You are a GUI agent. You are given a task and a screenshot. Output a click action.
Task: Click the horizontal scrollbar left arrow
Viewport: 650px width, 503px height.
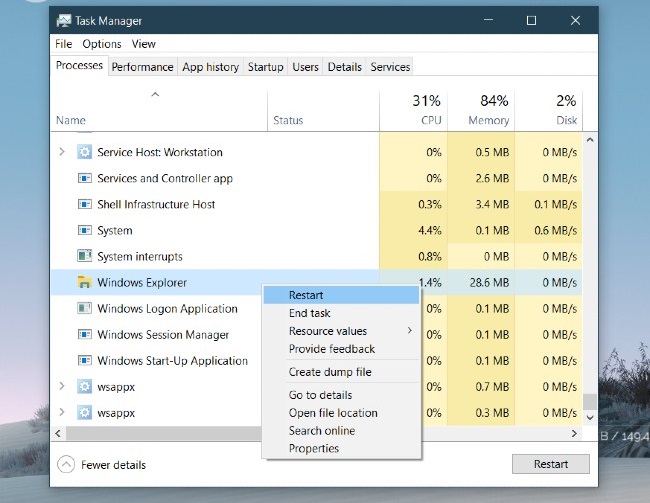[x=58, y=433]
